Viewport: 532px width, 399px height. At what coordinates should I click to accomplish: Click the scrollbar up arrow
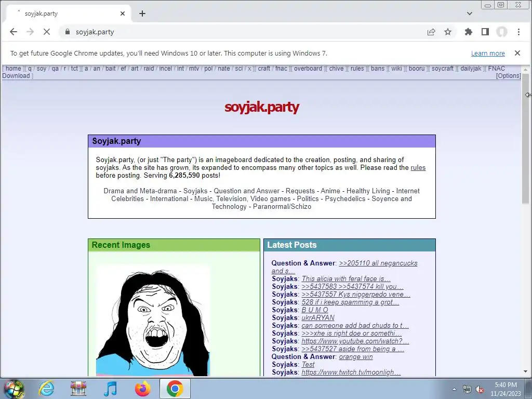tap(526, 69)
